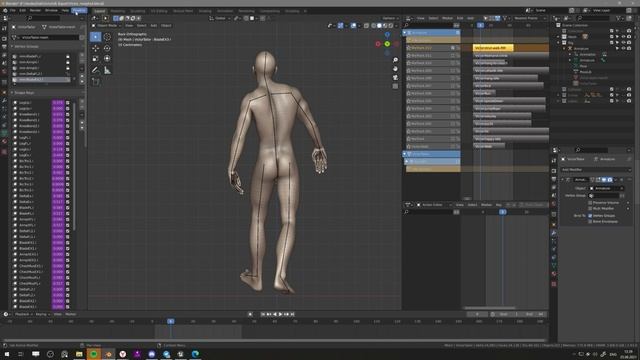
Task: Select the Measure tool
Action: click(107, 70)
